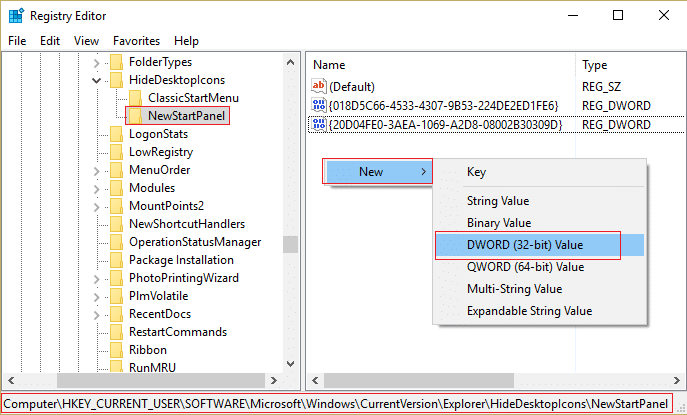Screen dimensions: 687x415
Task: Click the HideDesktopIcons folder icon
Action: click(x=117, y=80)
